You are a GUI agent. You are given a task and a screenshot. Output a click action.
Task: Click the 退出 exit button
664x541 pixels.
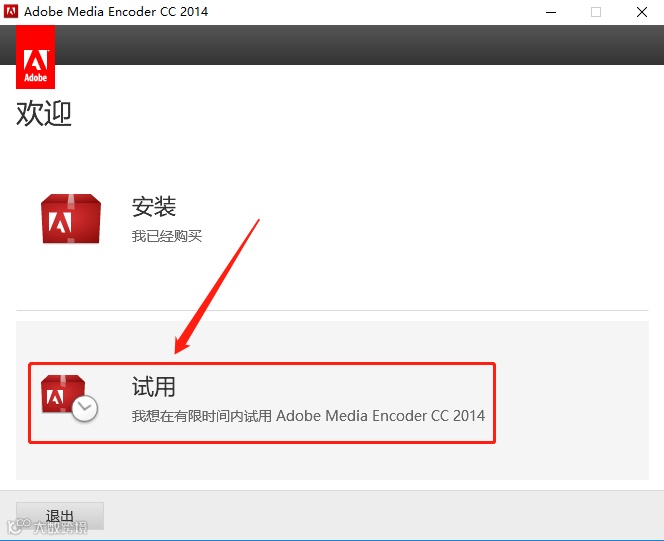click(x=60, y=516)
